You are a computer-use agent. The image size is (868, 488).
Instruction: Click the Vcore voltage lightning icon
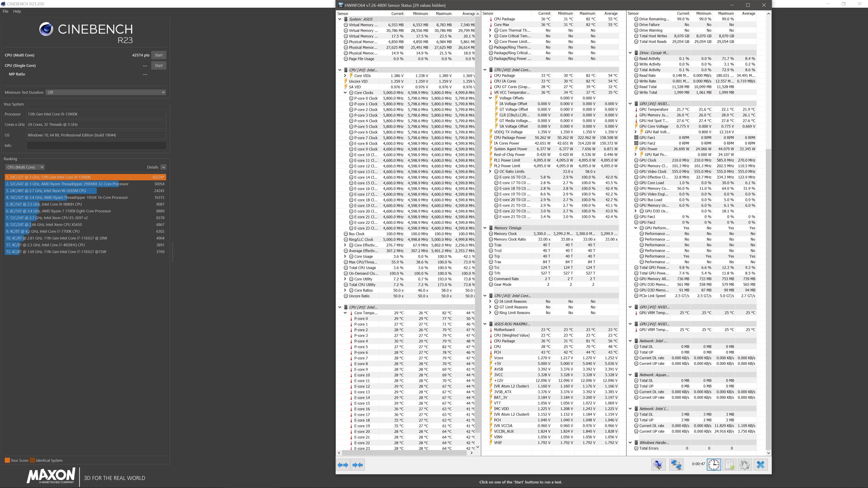491,358
